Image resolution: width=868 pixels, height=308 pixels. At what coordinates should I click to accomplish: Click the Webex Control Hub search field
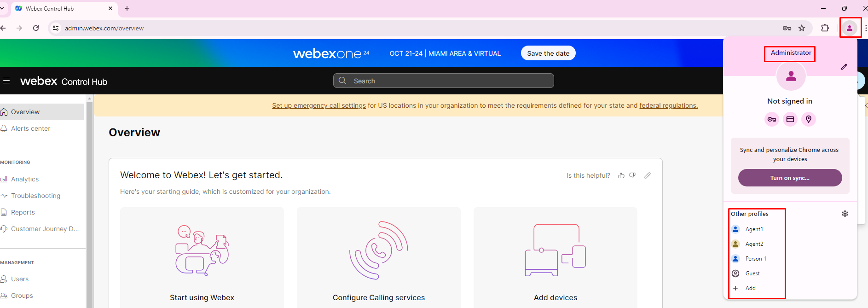coord(444,81)
